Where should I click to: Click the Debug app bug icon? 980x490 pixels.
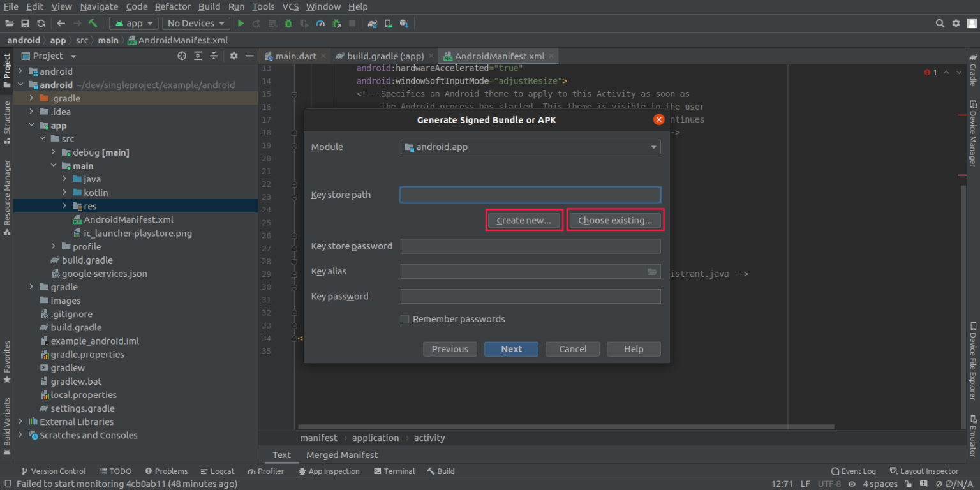[288, 24]
